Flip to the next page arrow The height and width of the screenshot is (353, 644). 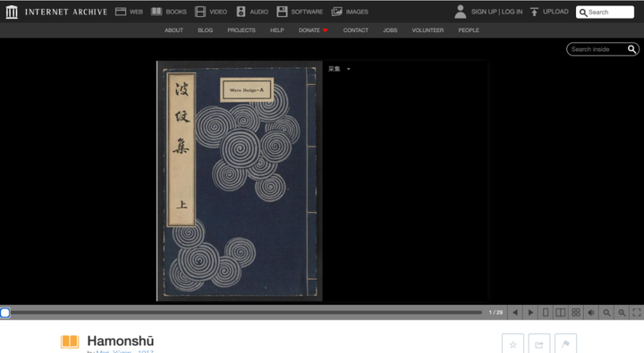pos(530,313)
